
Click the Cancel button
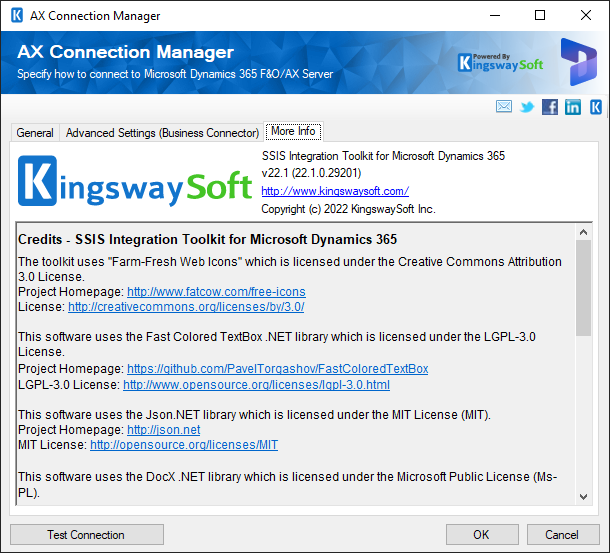(x=563, y=535)
